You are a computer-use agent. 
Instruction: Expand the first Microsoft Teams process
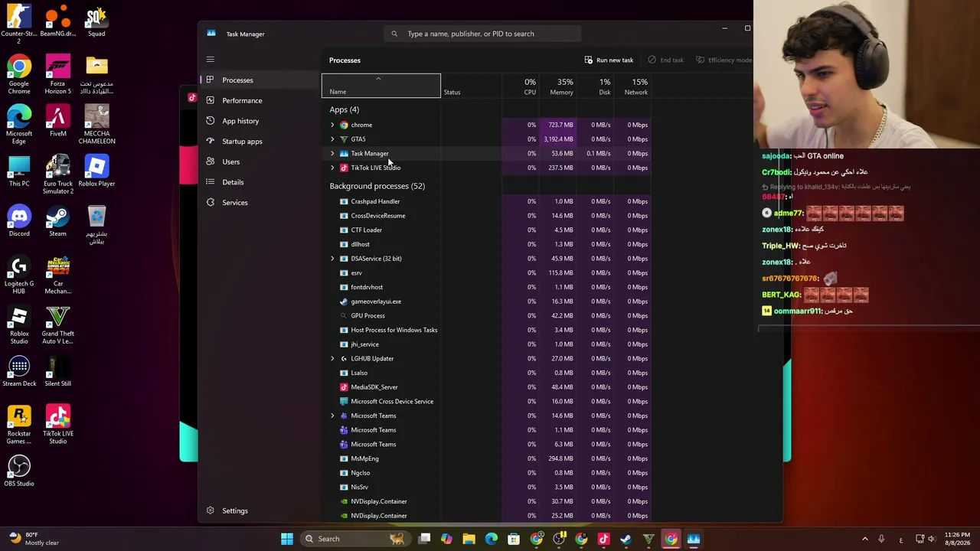(x=332, y=416)
